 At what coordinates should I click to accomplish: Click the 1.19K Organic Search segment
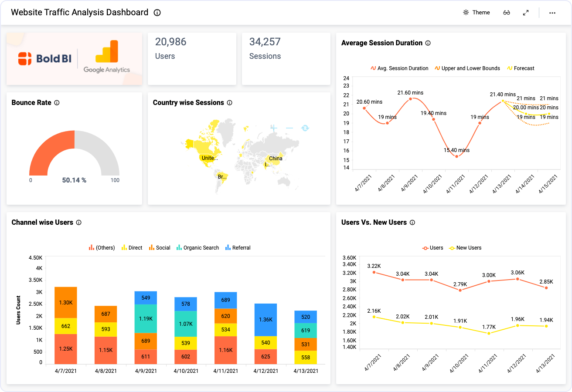[146, 318]
